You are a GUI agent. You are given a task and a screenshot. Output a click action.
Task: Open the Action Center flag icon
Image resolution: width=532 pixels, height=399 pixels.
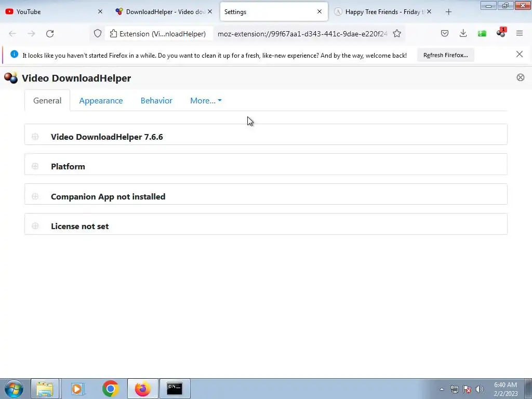[x=467, y=389]
